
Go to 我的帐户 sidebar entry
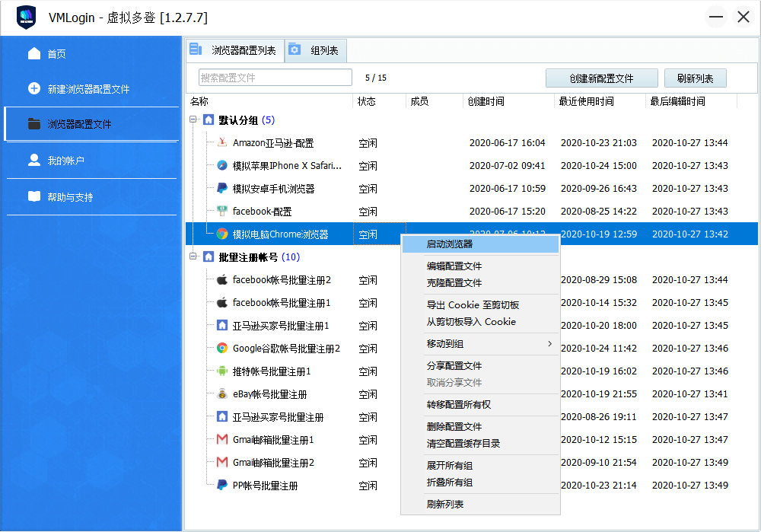pos(92,160)
